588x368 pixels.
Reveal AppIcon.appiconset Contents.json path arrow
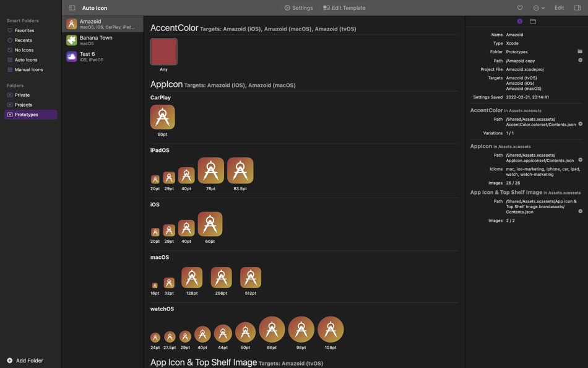(x=580, y=160)
